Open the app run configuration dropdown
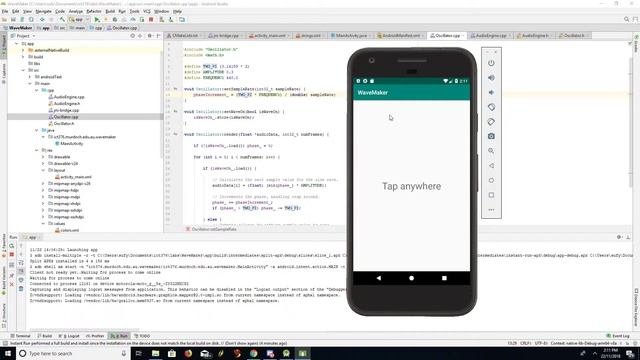 pyautogui.click(x=78, y=20)
